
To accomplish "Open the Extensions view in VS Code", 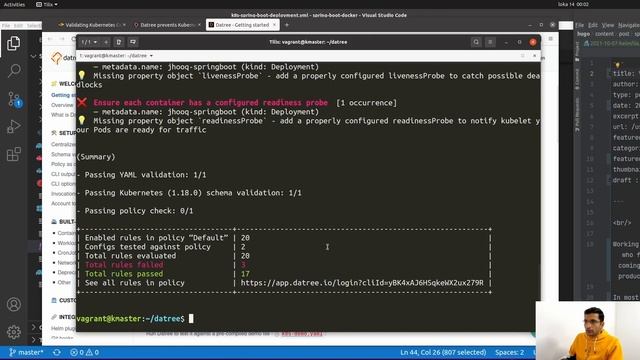I will pos(13,154).
